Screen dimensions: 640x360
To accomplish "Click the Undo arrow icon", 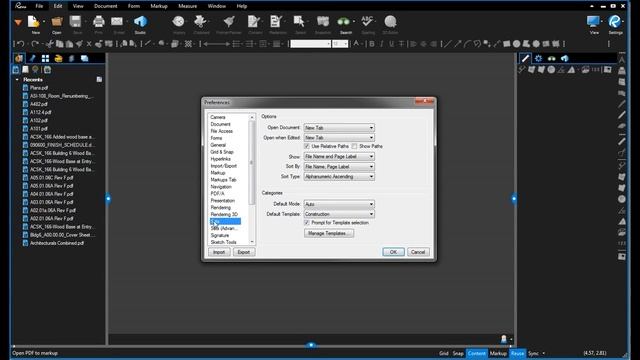I will tap(20, 44).
